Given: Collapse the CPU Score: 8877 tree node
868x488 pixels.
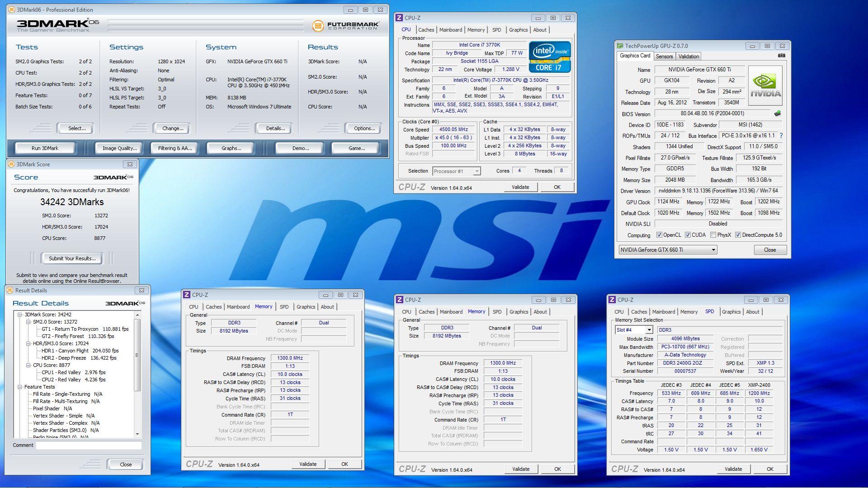Looking at the screenshot, I should [x=28, y=365].
